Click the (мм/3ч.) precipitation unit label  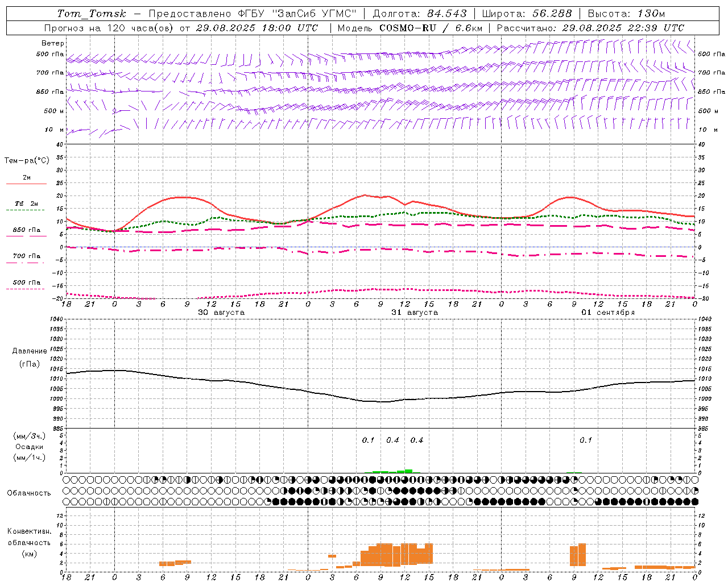[x=30, y=436]
